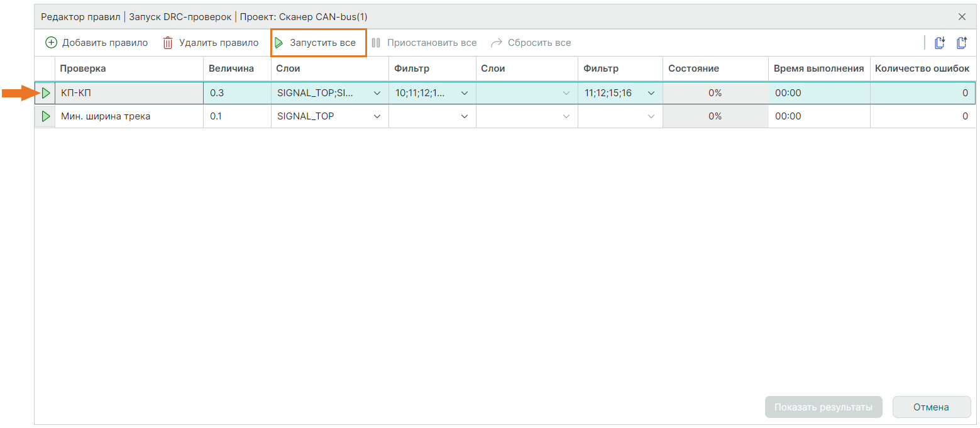Viewport: 980px width, 428px height.
Task: Expand SIGNAL_TOP;SI... layers dropdown in КП-КП row
Action: (377, 93)
